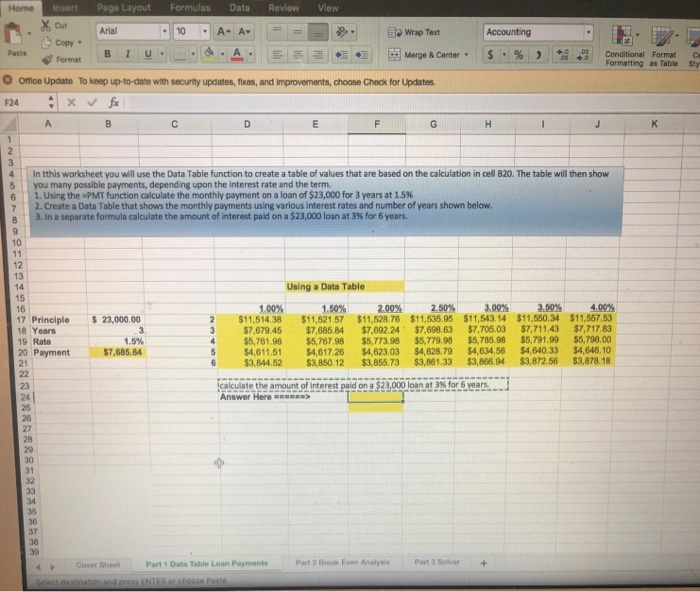Open the Arial font name dropdown
This screenshot has width=700, height=592.
pyautogui.click(x=165, y=31)
